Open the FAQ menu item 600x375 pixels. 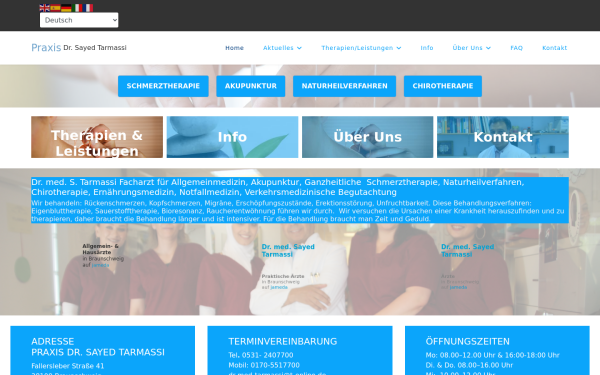pos(516,48)
